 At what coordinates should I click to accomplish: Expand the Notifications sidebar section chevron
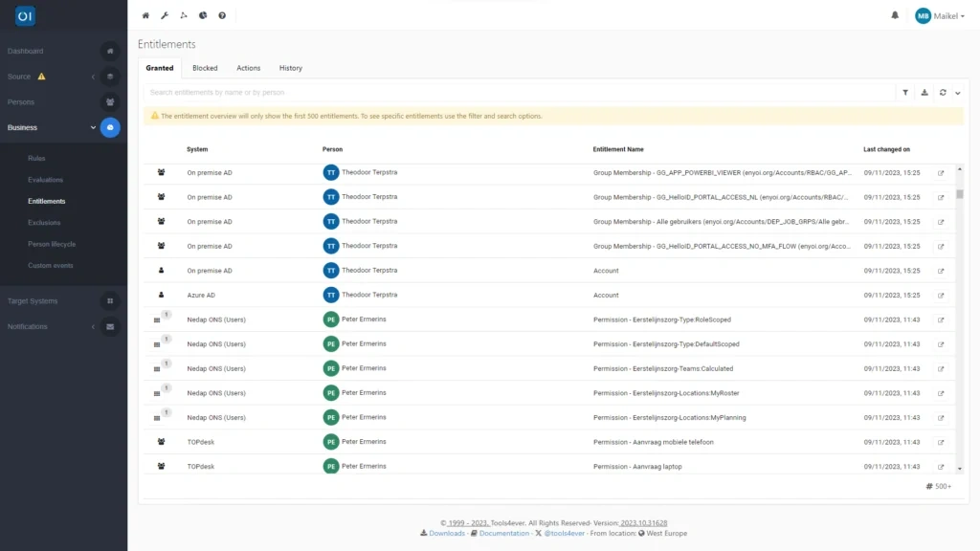coord(93,327)
